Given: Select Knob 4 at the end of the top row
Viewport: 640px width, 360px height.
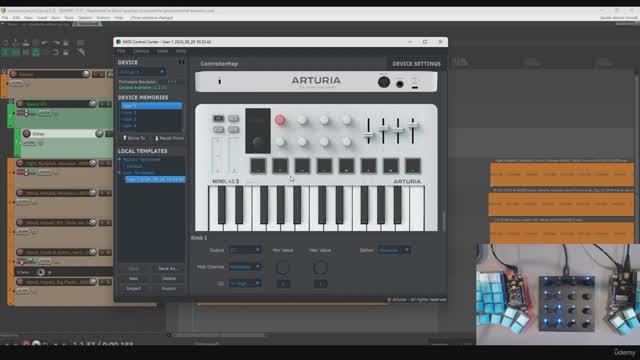Looking at the screenshot, I should pos(347,120).
